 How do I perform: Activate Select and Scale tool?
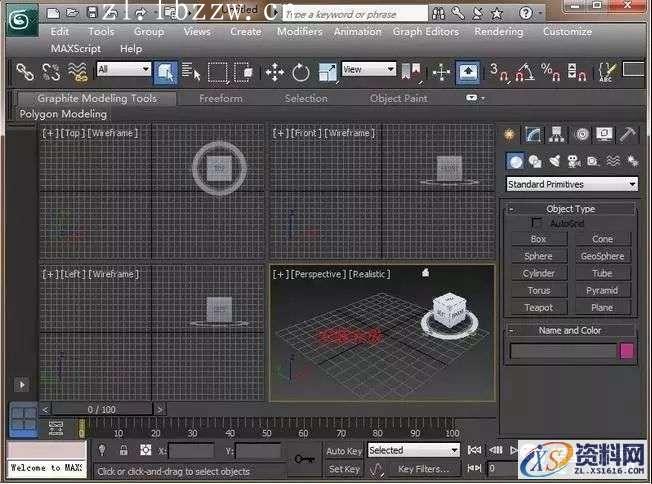pos(327,72)
